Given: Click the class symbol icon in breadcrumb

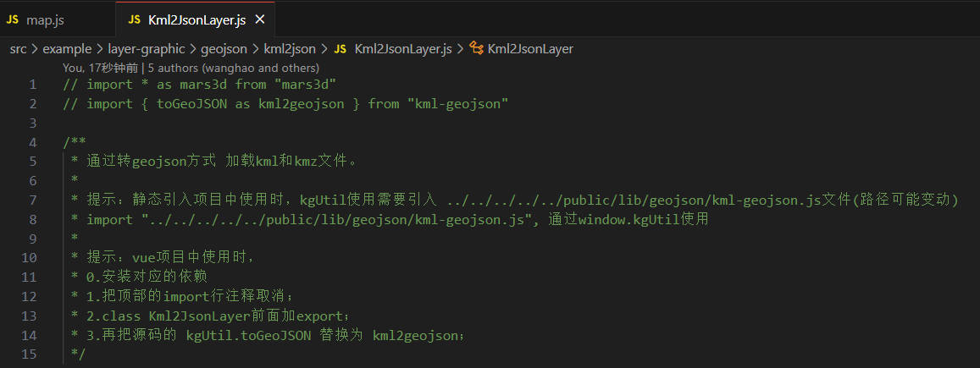Looking at the screenshot, I should click(477, 49).
